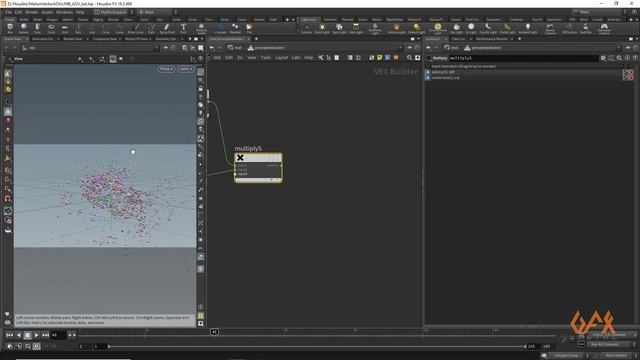Add a Spot Light from the shelf

pos(339,28)
